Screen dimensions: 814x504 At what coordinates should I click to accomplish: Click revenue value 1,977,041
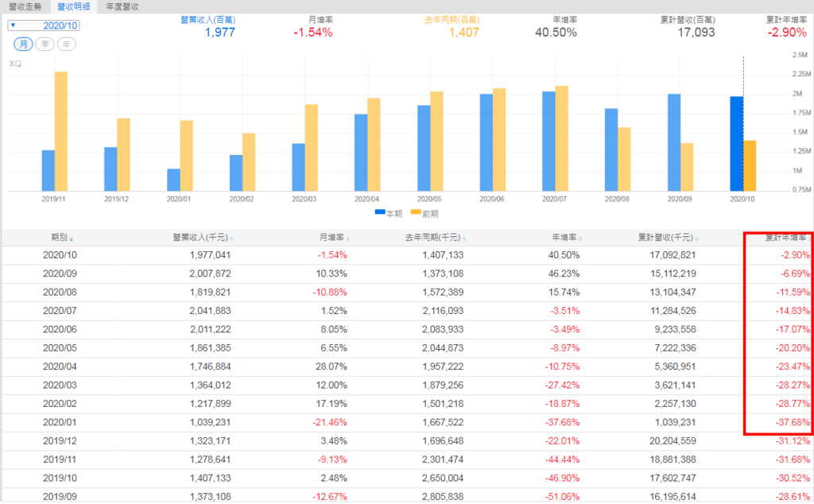tap(210, 255)
